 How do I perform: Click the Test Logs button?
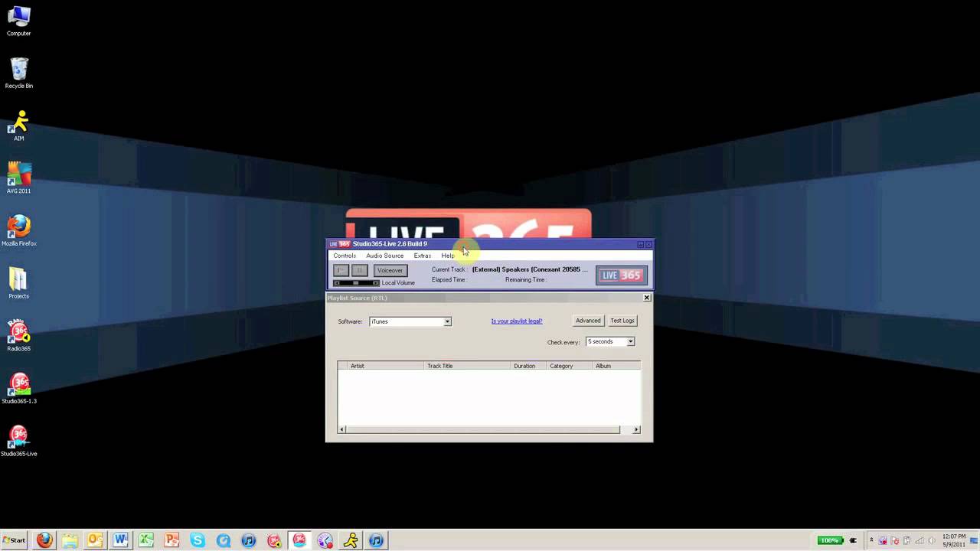point(622,321)
